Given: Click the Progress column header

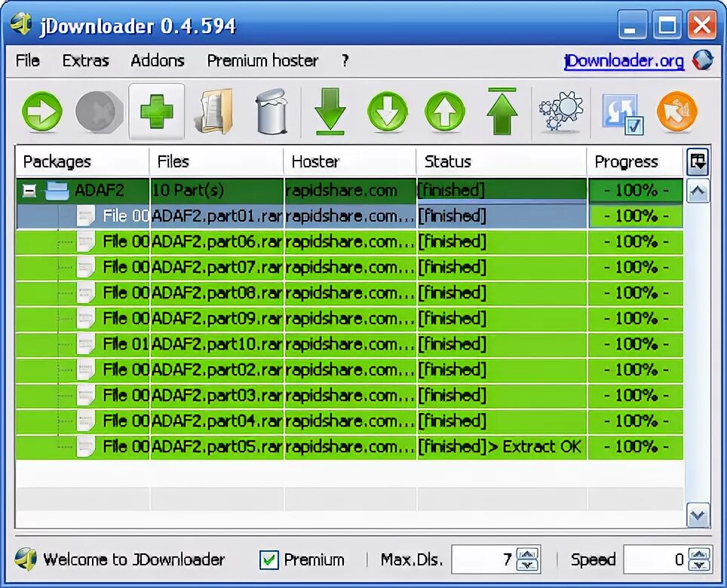Looking at the screenshot, I should (635, 162).
